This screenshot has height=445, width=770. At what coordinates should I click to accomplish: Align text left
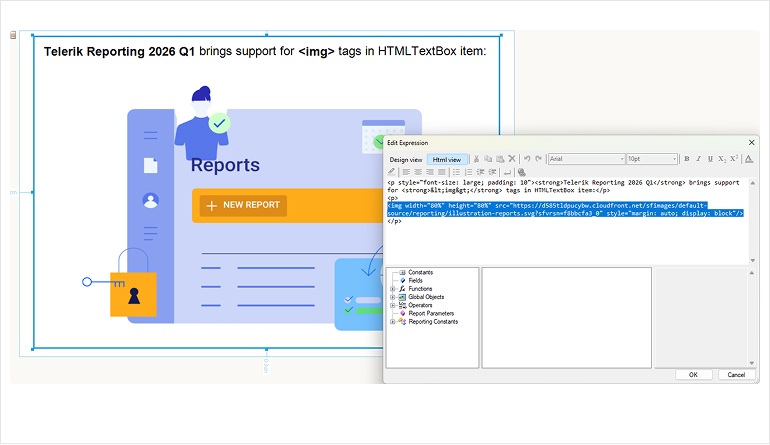tap(406, 172)
